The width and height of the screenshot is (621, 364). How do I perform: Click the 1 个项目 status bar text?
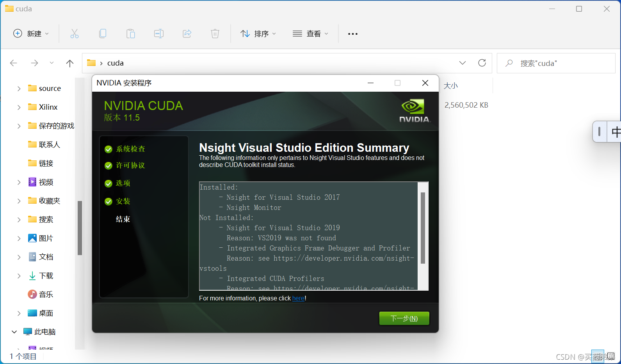coord(23,356)
